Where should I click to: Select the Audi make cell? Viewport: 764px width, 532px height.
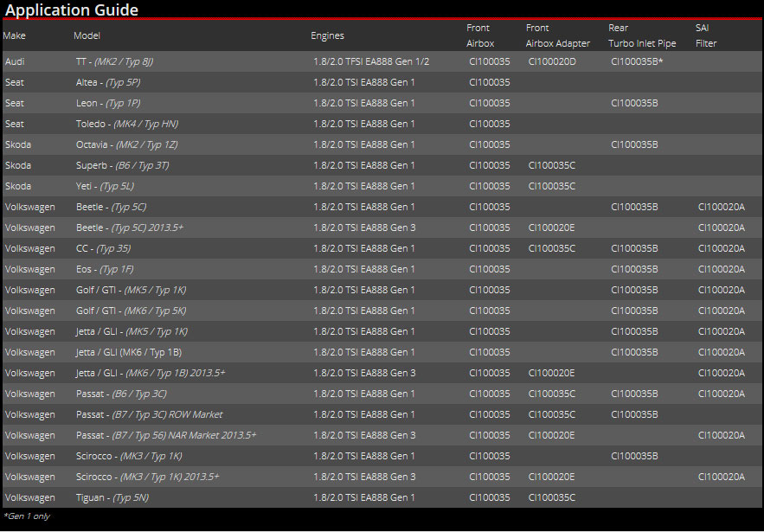point(15,61)
